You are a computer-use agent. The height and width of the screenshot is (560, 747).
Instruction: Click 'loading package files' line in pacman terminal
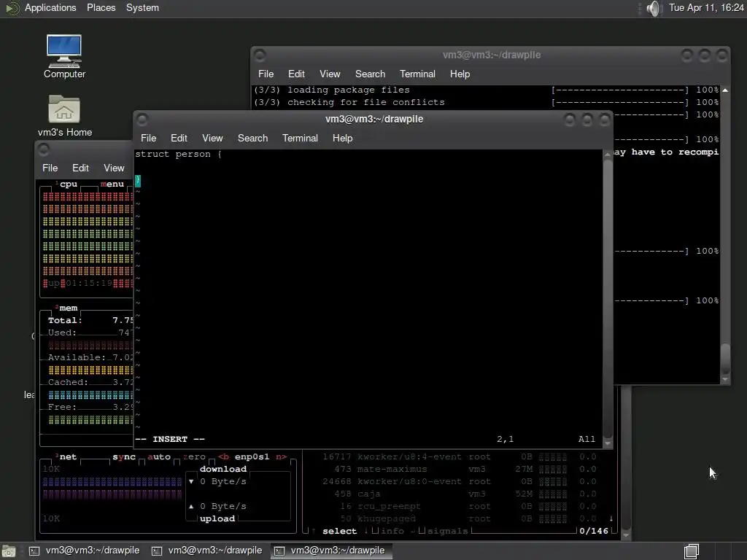pos(348,90)
